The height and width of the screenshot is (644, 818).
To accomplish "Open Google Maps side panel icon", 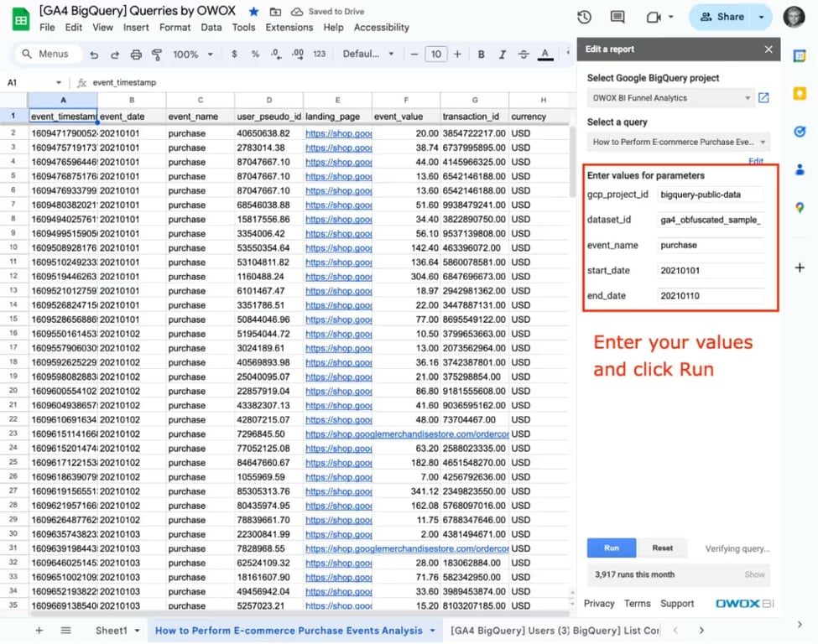I will (x=800, y=208).
